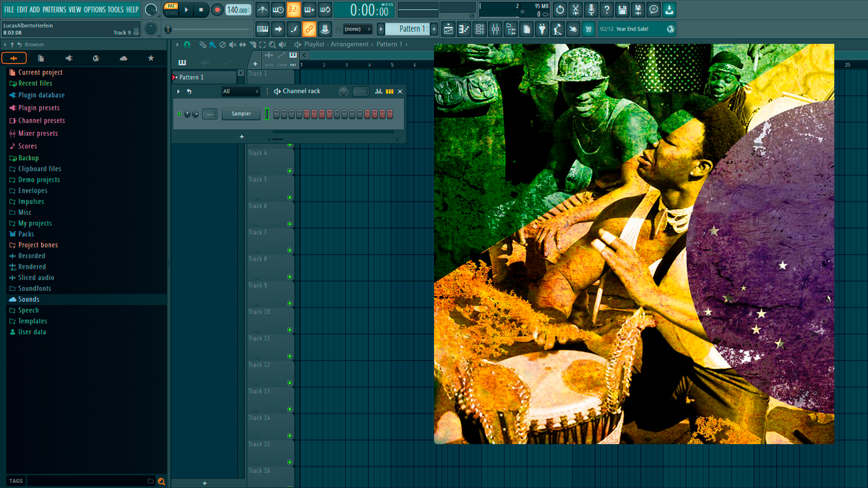The width and height of the screenshot is (868, 488).
Task: Expand the Plugin database folder
Action: [x=41, y=95]
